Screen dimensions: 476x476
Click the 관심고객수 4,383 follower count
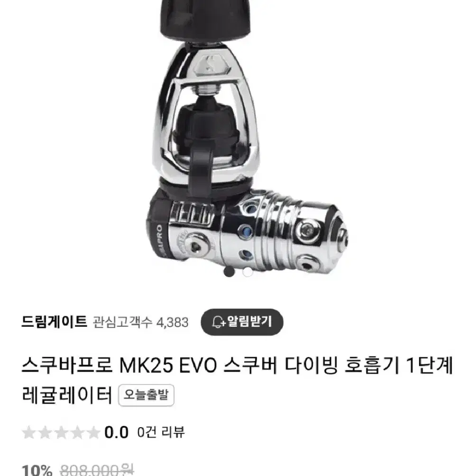[140, 322]
